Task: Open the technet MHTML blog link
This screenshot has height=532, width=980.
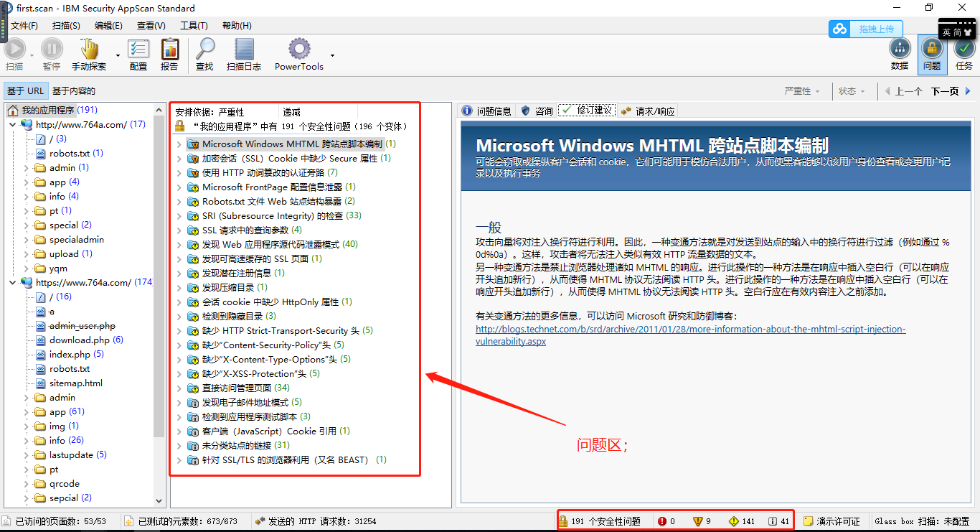Action: pos(690,335)
